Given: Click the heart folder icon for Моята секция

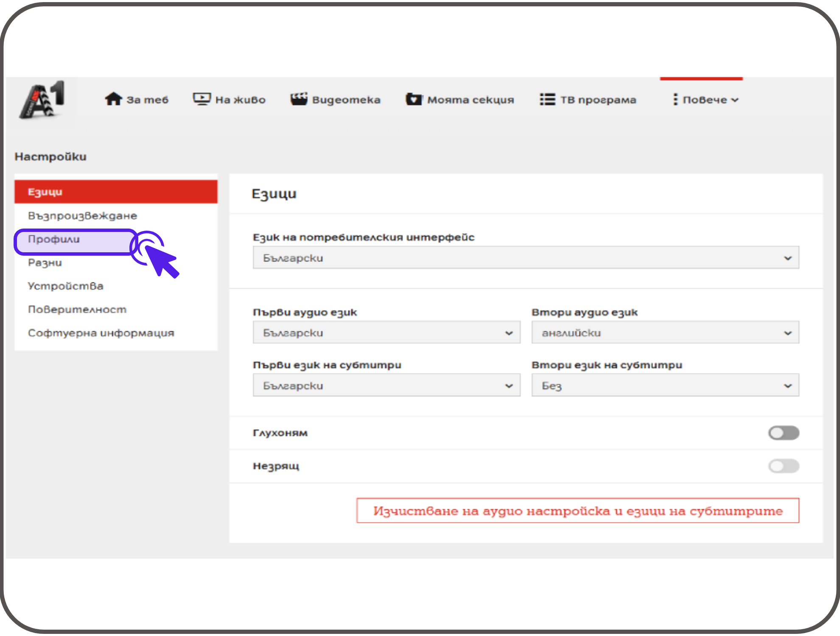Looking at the screenshot, I should (414, 99).
